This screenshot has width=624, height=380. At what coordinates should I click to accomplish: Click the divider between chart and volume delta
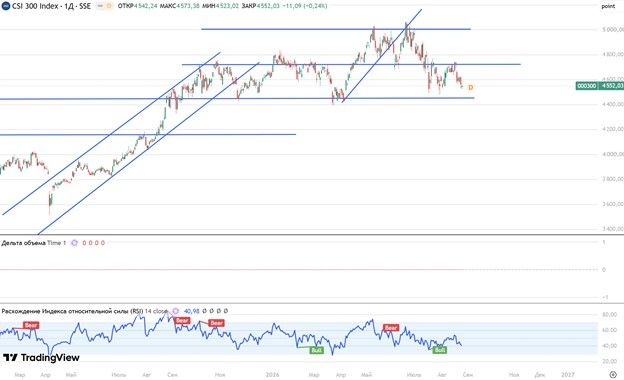click(x=312, y=235)
